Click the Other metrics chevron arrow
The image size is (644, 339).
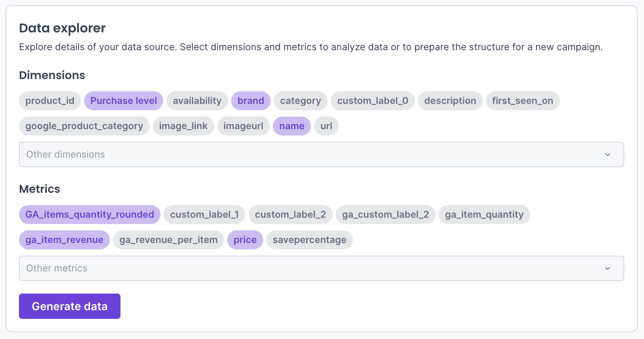coord(608,268)
